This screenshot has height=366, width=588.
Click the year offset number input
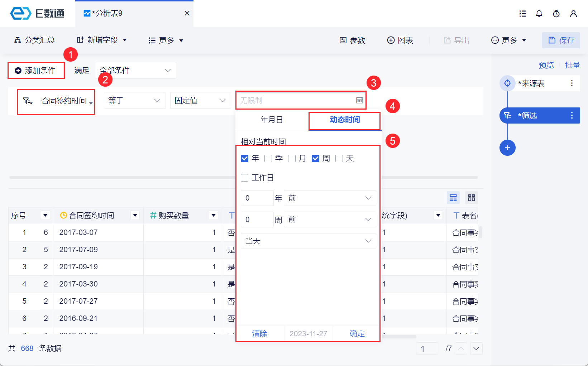[x=257, y=198]
